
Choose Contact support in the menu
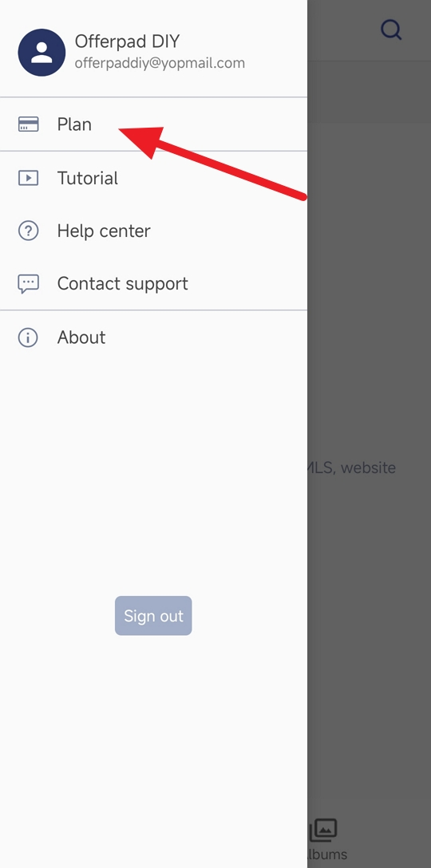tap(153, 283)
